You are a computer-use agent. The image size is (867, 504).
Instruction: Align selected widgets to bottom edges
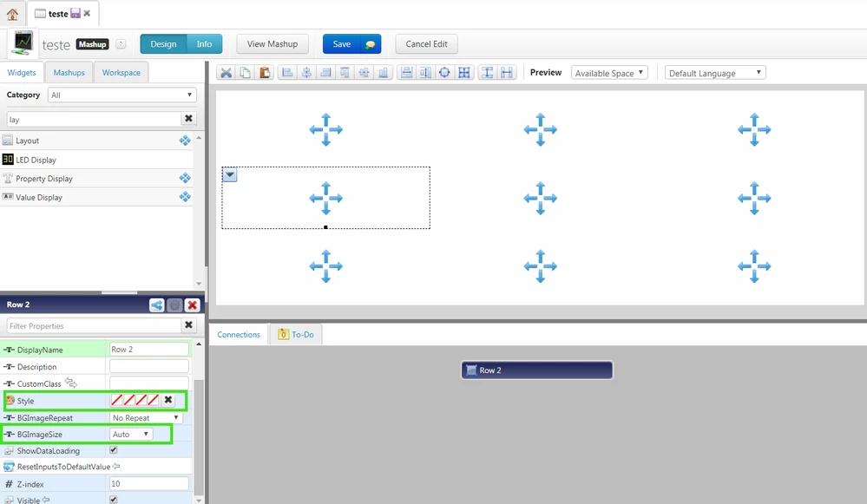[x=384, y=72]
